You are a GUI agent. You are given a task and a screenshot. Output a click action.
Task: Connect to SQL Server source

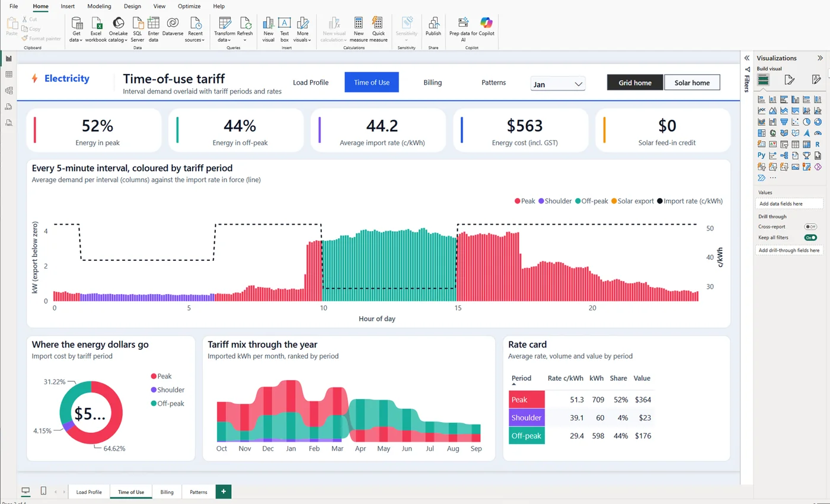tap(138, 29)
